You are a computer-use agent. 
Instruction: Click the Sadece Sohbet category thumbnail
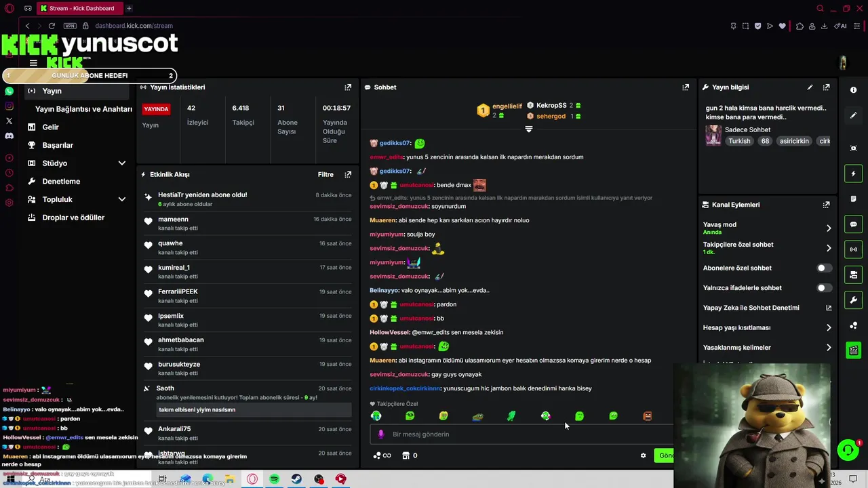(x=713, y=135)
